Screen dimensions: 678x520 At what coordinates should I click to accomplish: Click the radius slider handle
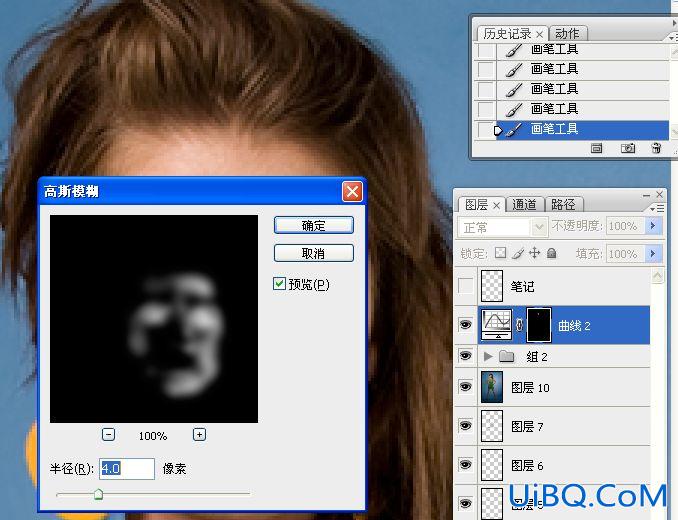pyautogui.click(x=99, y=494)
